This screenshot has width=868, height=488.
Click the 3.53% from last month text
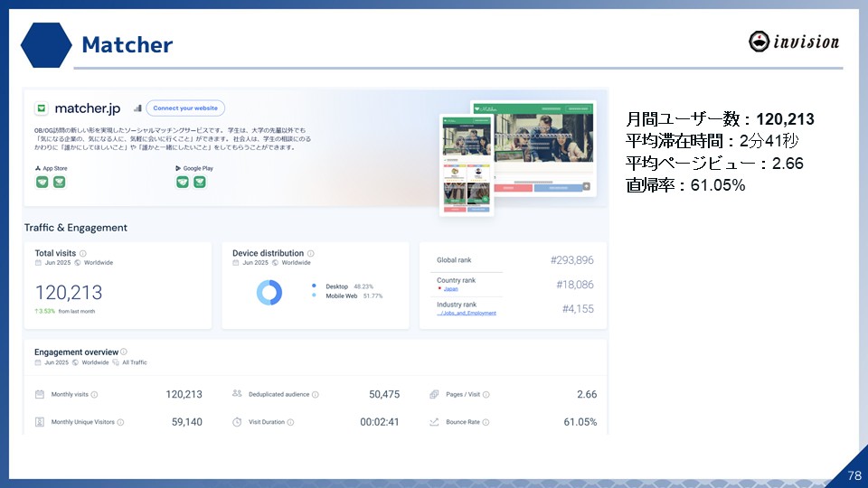coord(65,312)
